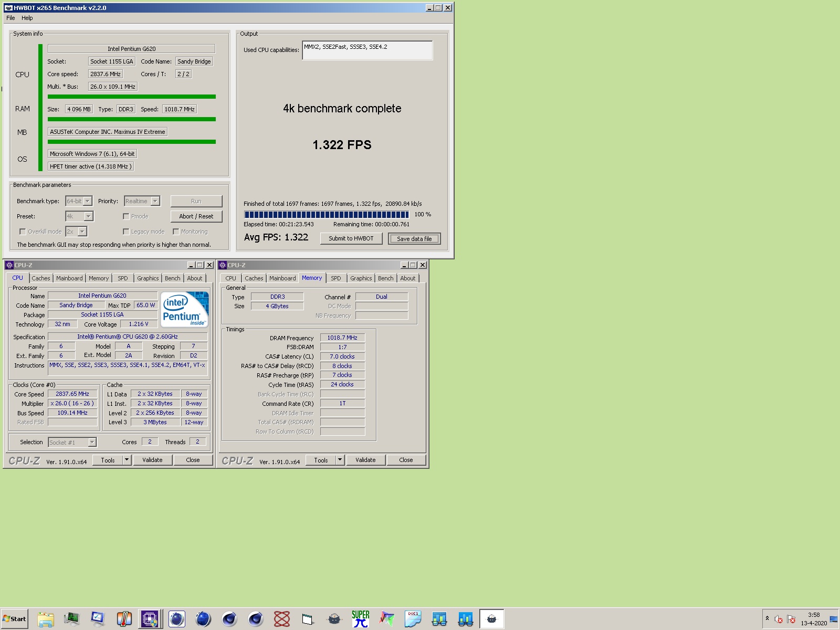The width and height of the screenshot is (840, 630).
Task: Open the DOC1 notepad icon in taskbar
Action: click(x=413, y=619)
